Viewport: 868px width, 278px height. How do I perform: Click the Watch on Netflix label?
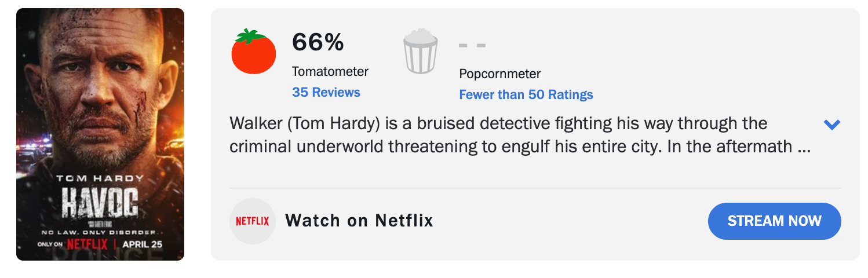[x=359, y=221]
